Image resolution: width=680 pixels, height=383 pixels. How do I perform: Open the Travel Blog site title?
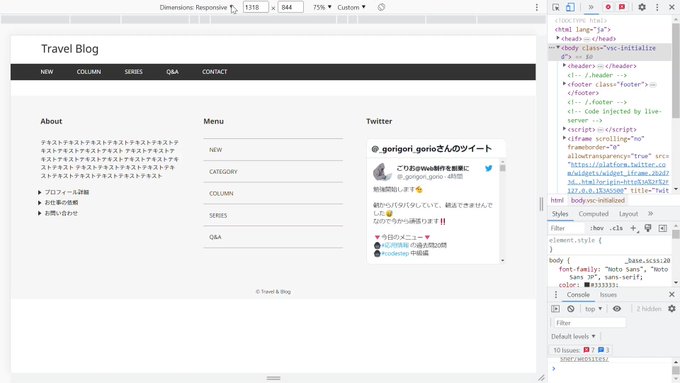click(x=70, y=49)
